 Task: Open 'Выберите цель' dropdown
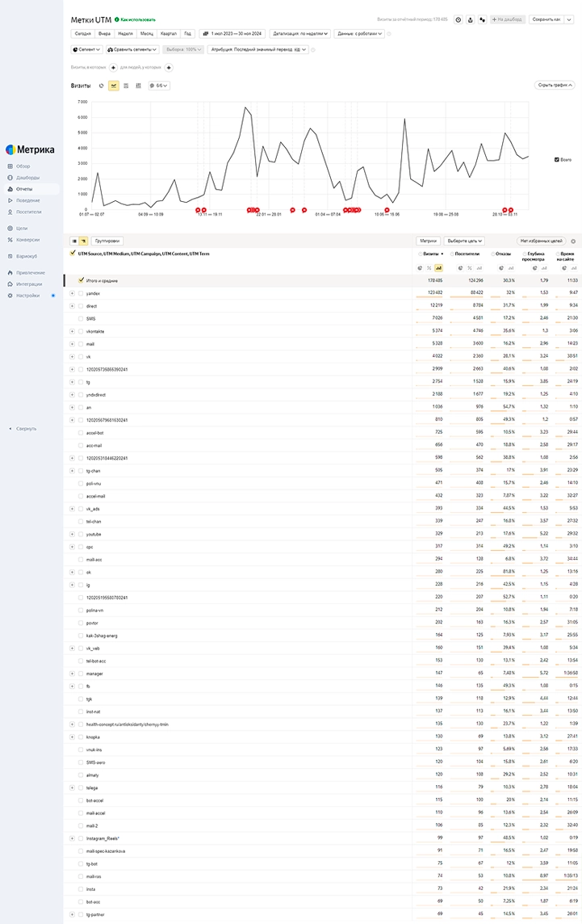tap(464, 241)
